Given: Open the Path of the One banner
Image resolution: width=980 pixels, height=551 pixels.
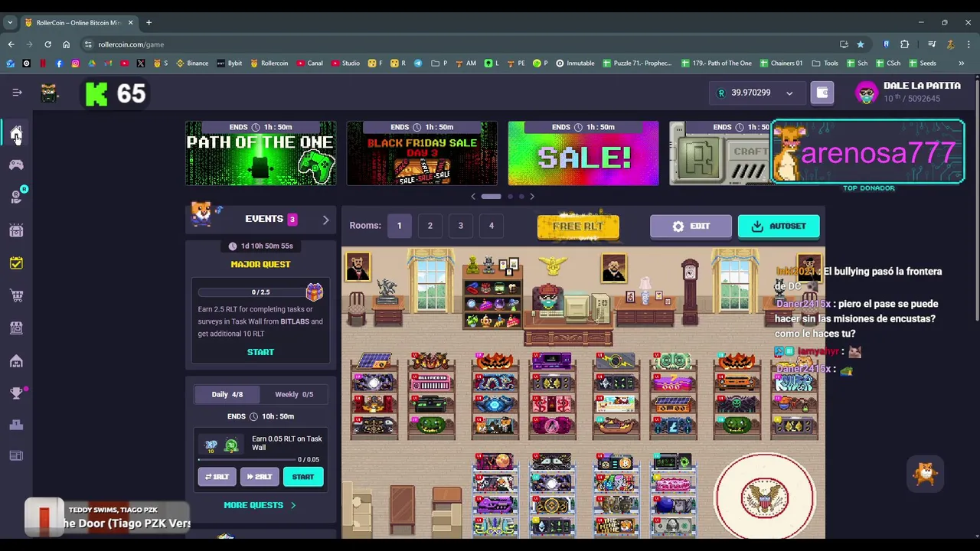Looking at the screenshot, I should (260, 153).
